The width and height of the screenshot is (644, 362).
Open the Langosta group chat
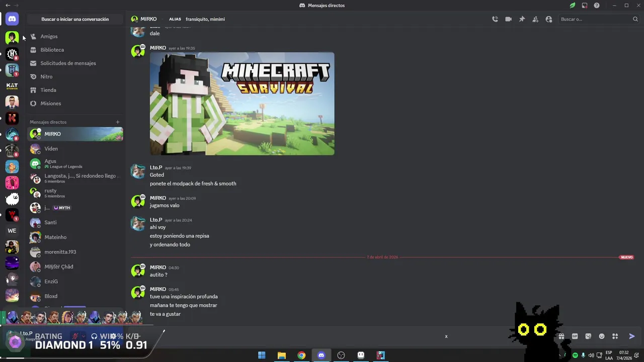tap(75, 178)
